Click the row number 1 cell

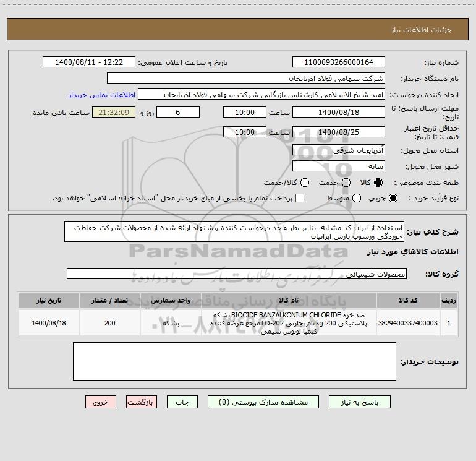pos(449,323)
